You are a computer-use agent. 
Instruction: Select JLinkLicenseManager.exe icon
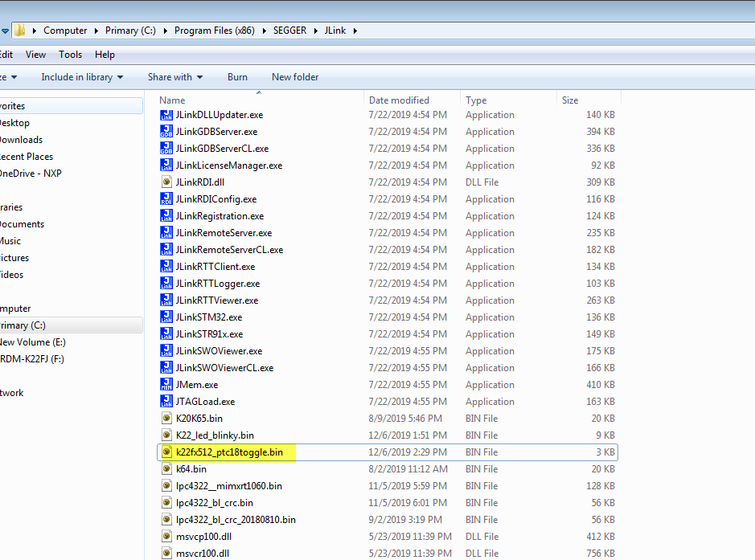point(166,166)
